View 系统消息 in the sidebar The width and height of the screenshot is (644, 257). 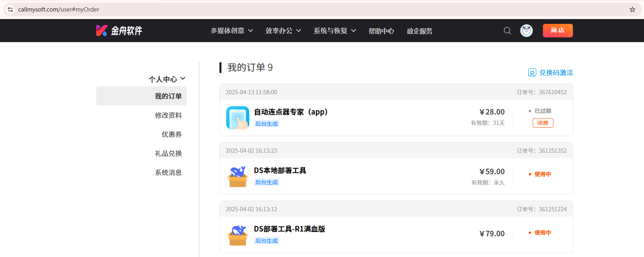coord(168,172)
